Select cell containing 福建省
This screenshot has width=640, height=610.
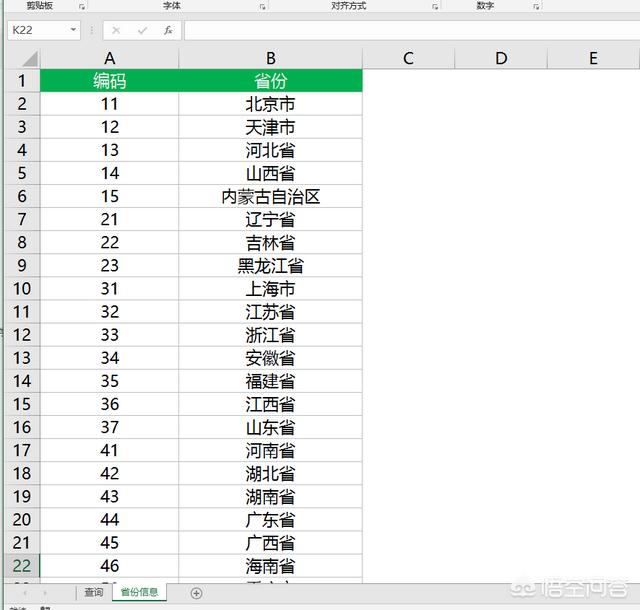[271, 381]
